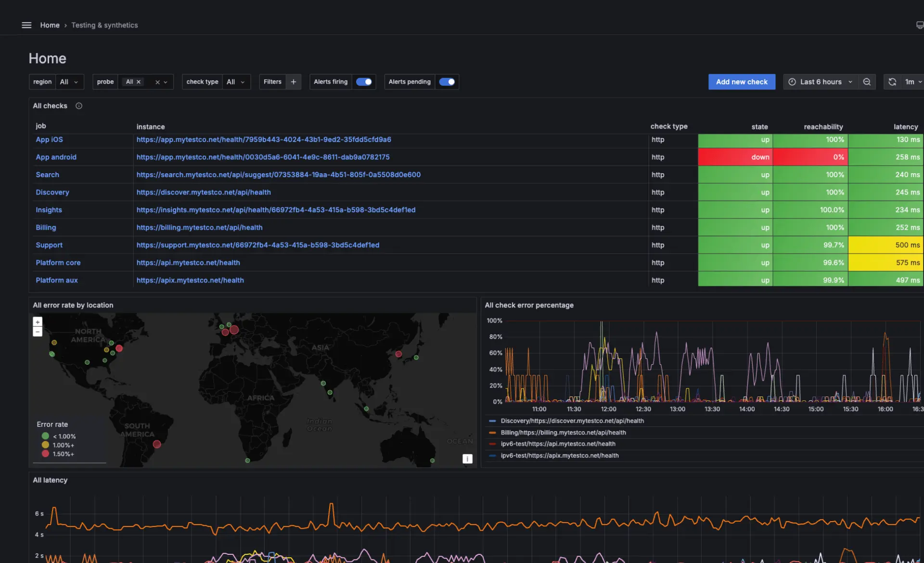The height and width of the screenshot is (563, 924).
Task: Click the Filters label
Action: click(x=272, y=82)
